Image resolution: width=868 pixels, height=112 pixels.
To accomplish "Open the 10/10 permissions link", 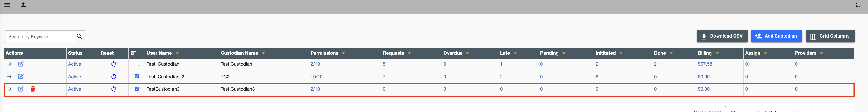I will tap(316, 77).
